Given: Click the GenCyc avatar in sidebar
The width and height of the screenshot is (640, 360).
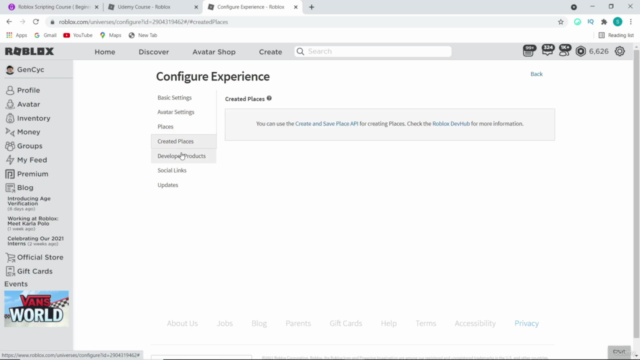Looking at the screenshot, I should pyautogui.click(x=10, y=70).
